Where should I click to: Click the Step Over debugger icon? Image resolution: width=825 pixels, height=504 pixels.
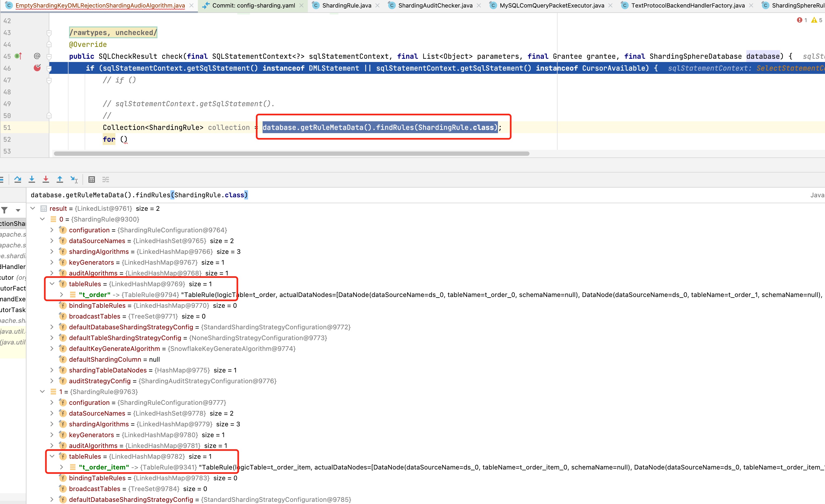(x=18, y=179)
